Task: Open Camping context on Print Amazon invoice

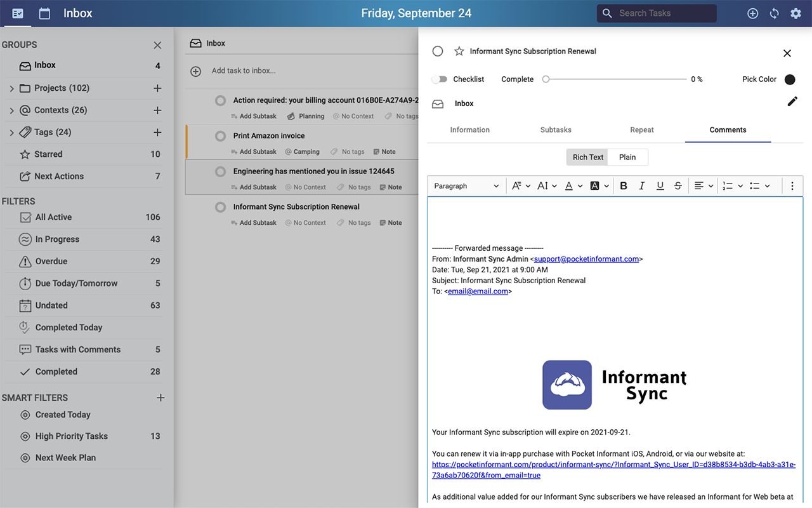Action: (x=302, y=152)
